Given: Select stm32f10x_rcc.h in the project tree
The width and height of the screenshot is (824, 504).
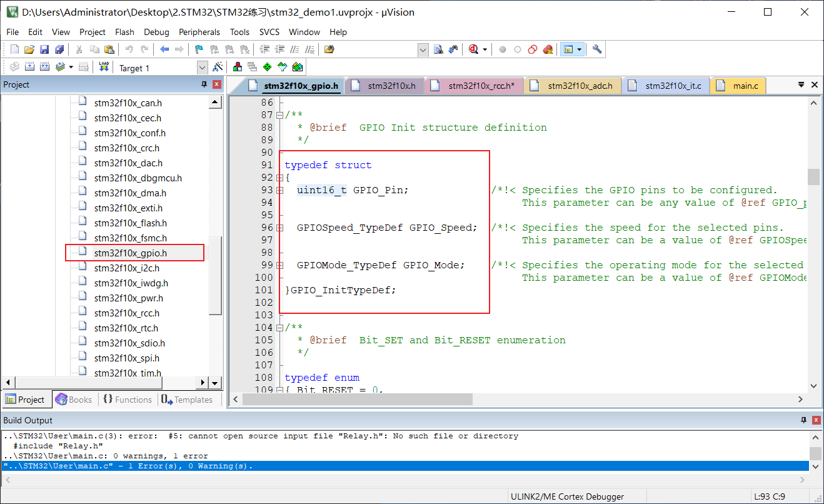Looking at the screenshot, I should click(x=127, y=313).
